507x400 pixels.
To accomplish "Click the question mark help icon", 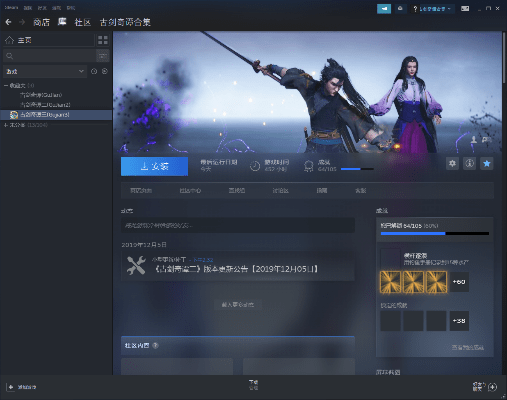I will [415, 9].
